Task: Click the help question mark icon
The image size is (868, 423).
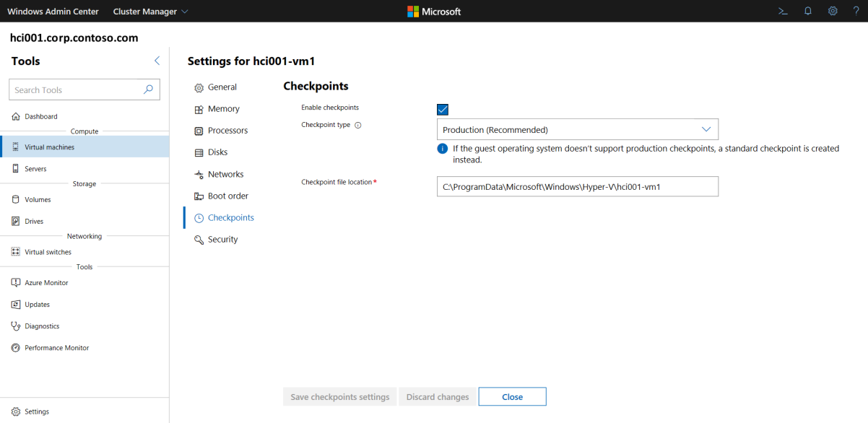Action: tap(855, 11)
